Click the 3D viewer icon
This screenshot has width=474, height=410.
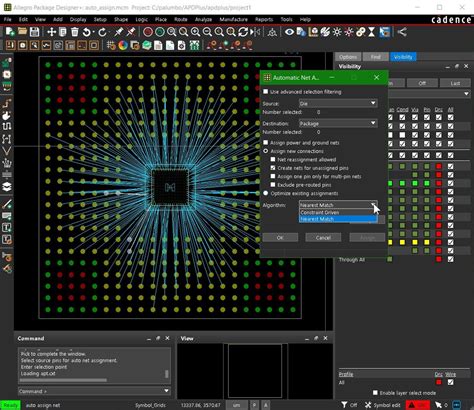[x=272, y=32]
